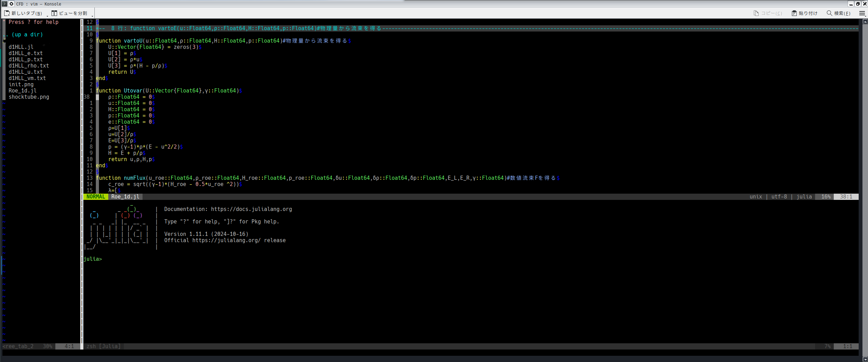The image size is (868, 362).
Task: Select d1HLL_u.txt in the file tree
Action: click(26, 72)
